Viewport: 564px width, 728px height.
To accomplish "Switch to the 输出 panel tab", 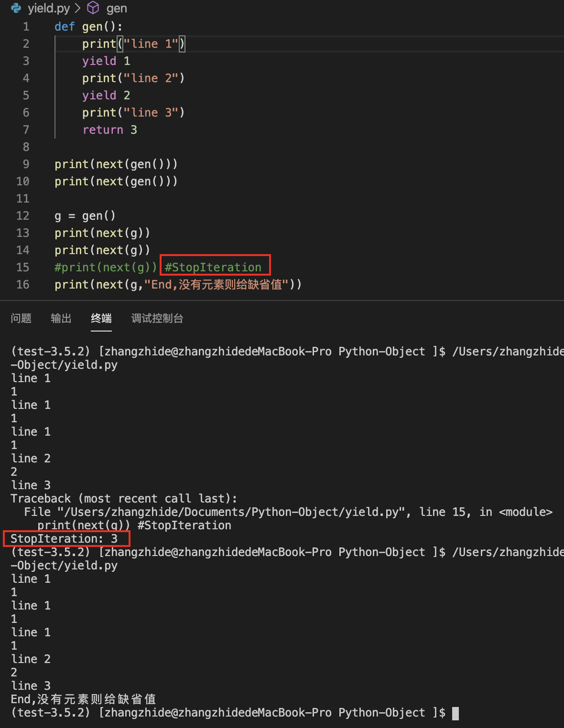I will tap(61, 318).
